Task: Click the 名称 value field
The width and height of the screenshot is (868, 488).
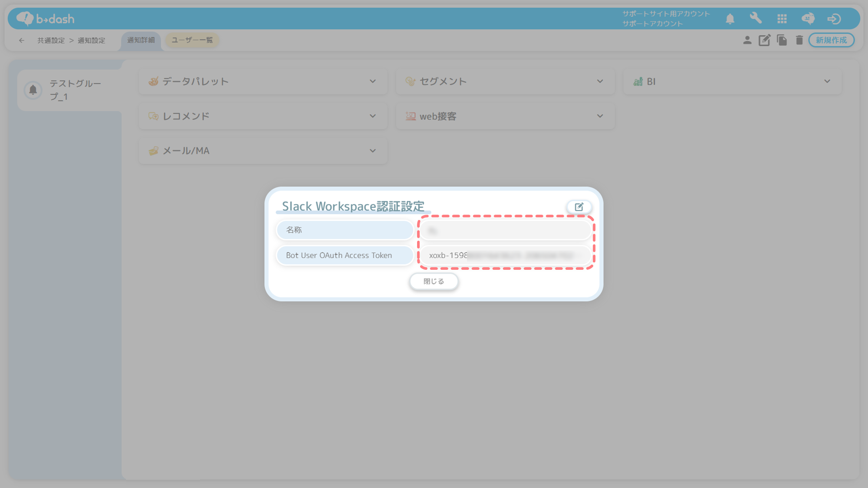Action: click(x=506, y=230)
